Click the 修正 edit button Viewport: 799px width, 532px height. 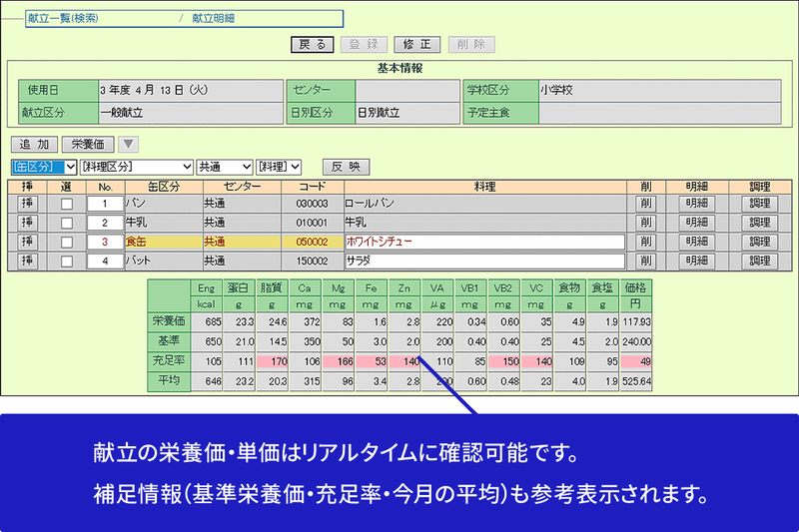[x=416, y=44]
